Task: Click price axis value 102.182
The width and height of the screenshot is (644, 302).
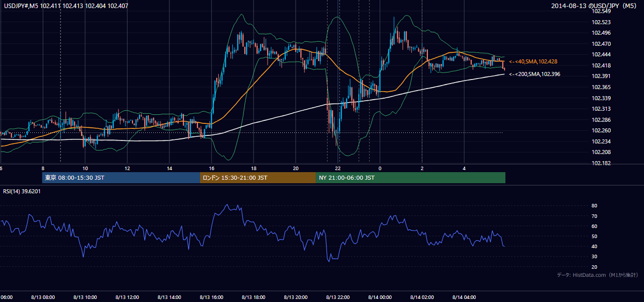Action: click(601, 163)
